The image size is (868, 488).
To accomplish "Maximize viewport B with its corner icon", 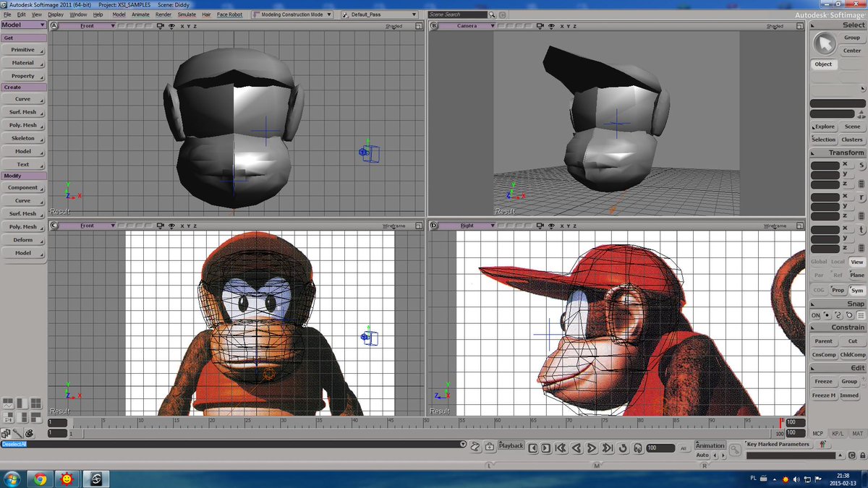I will [x=799, y=26].
